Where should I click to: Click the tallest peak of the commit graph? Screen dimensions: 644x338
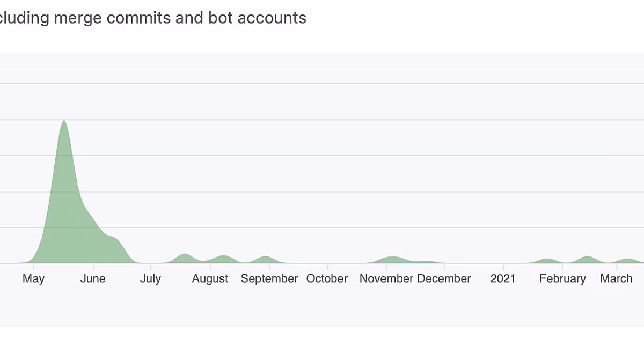(x=64, y=121)
